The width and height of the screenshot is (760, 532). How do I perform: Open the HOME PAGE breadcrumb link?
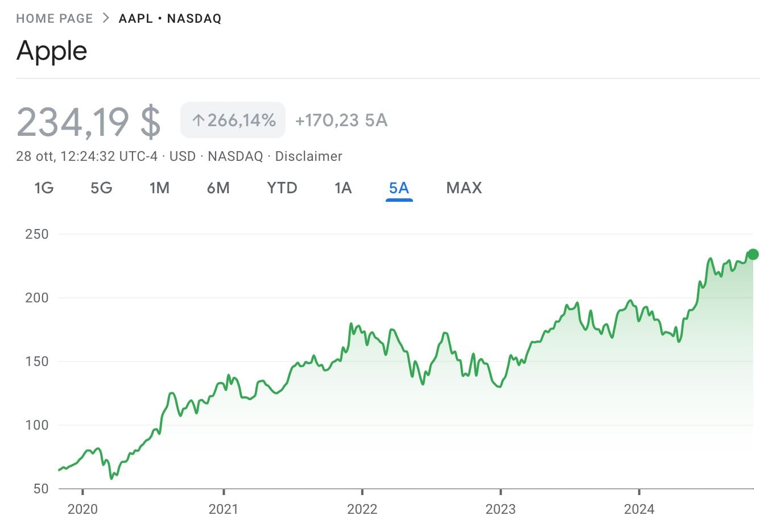(54, 18)
